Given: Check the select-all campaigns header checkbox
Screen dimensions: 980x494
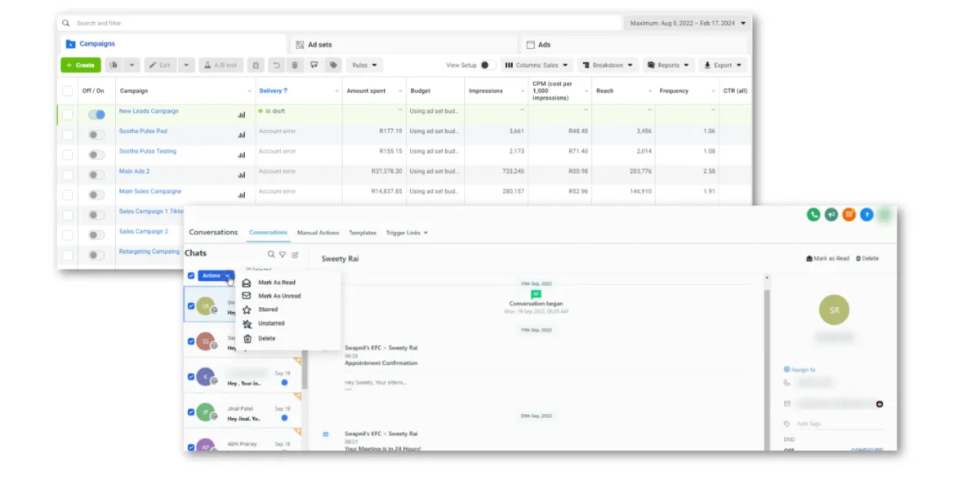Looking at the screenshot, I should point(68,91).
